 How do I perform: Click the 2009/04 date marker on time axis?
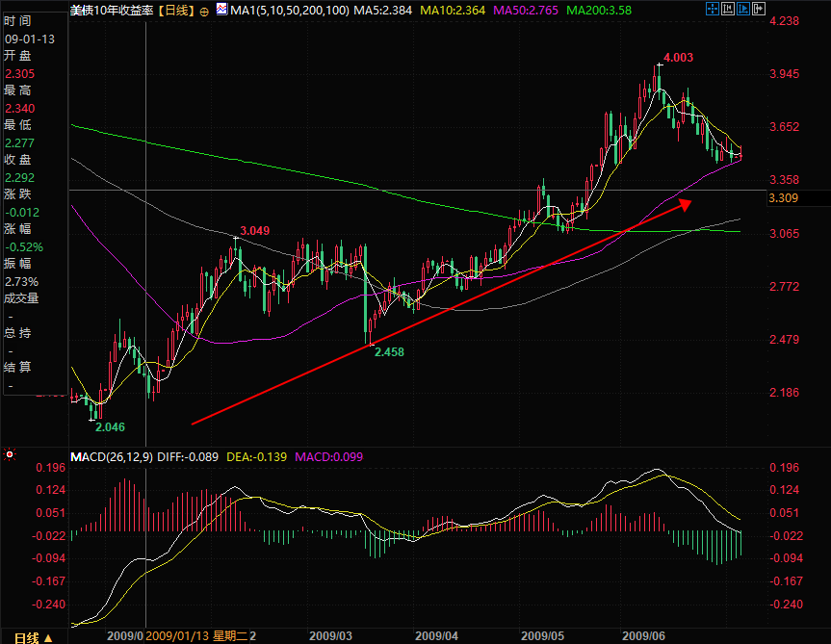pyautogui.click(x=437, y=636)
